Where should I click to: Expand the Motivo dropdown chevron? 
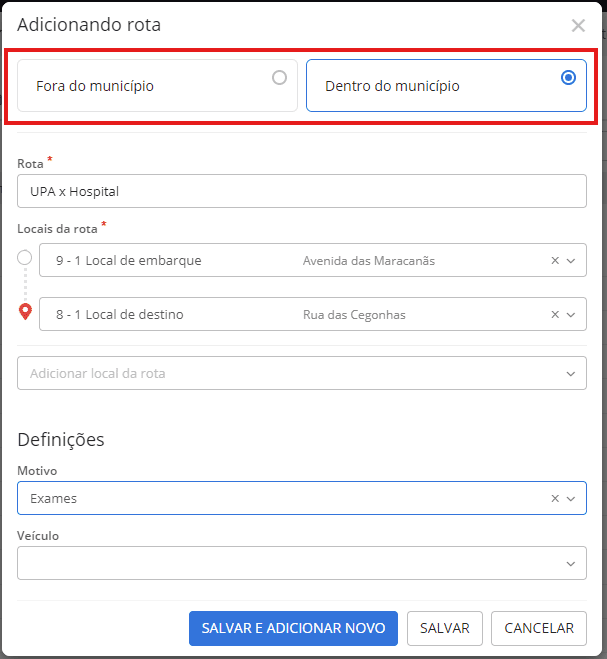click(x=571, y=498)
